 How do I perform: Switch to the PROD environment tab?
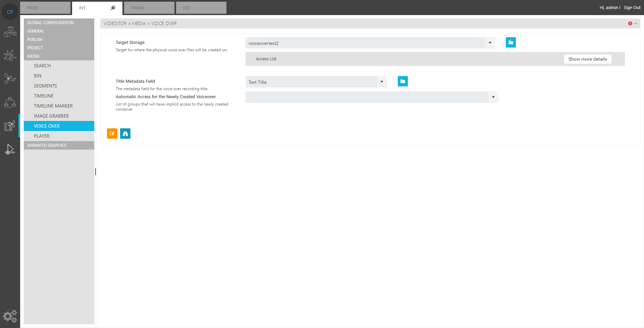click(x=45, y=8)
